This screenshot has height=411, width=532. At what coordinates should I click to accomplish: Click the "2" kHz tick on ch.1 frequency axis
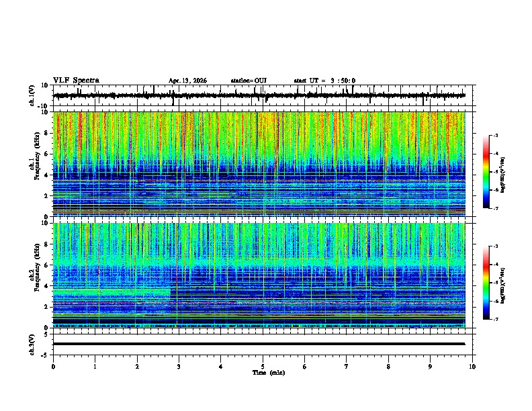pos(46,196)
